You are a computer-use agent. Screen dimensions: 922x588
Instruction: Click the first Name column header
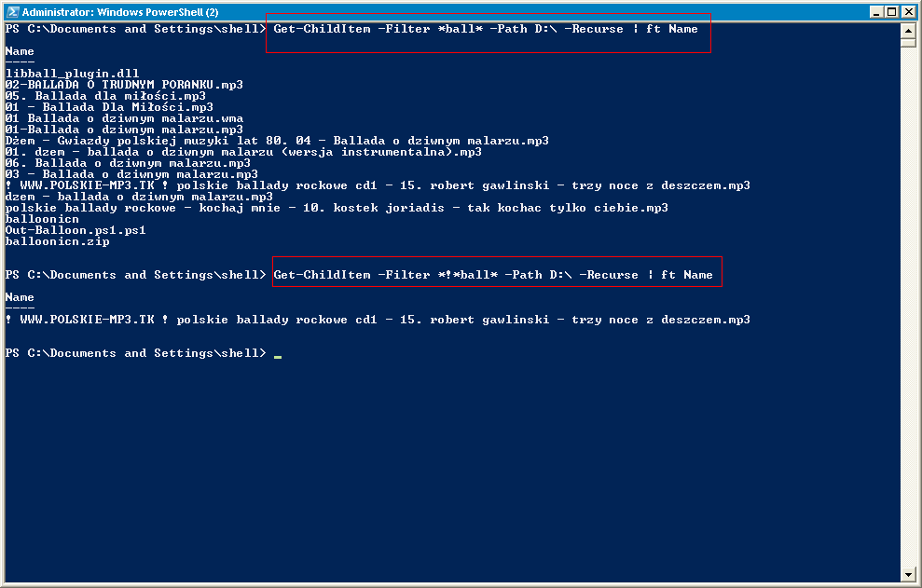point(20,51)
